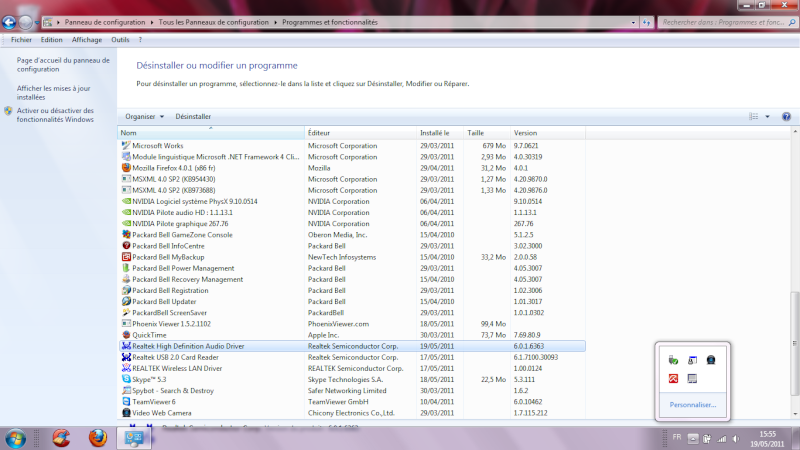This screenshot has width=800, height=450.
Task: Select MSXML 4.0 SP2 (KB954430) row
Action: coord(352,179)
